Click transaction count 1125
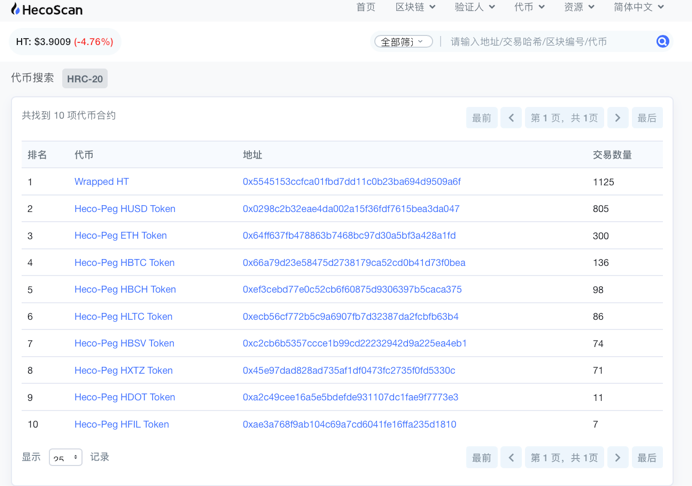Image resolution: width=692 pixels, height=486 pixels. coord(603,182)
